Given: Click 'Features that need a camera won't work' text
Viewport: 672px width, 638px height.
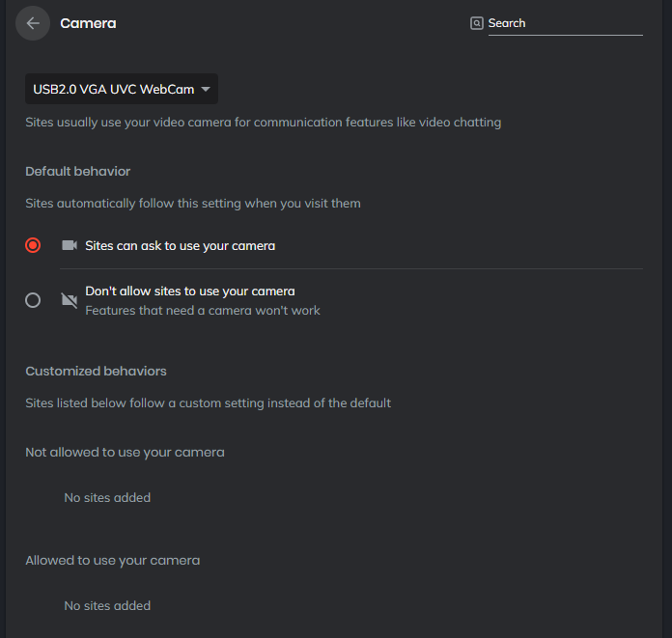Looking at the screenshot, I should tap(203, 311).
